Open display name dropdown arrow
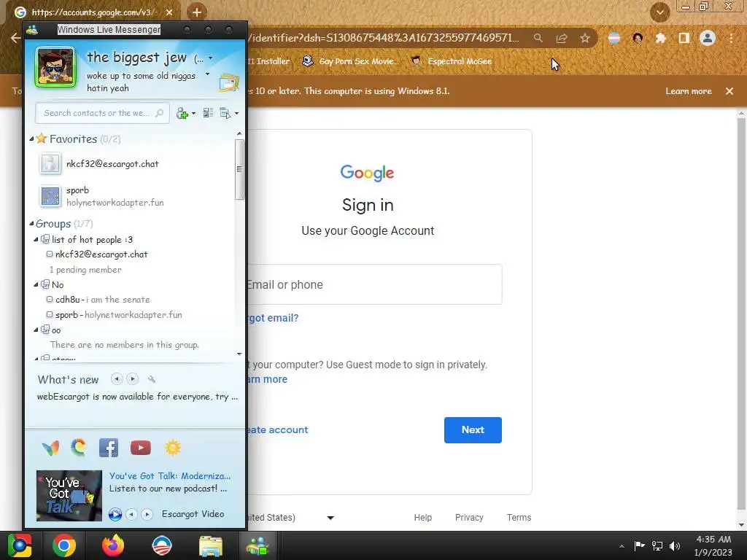 click(211, 58)
